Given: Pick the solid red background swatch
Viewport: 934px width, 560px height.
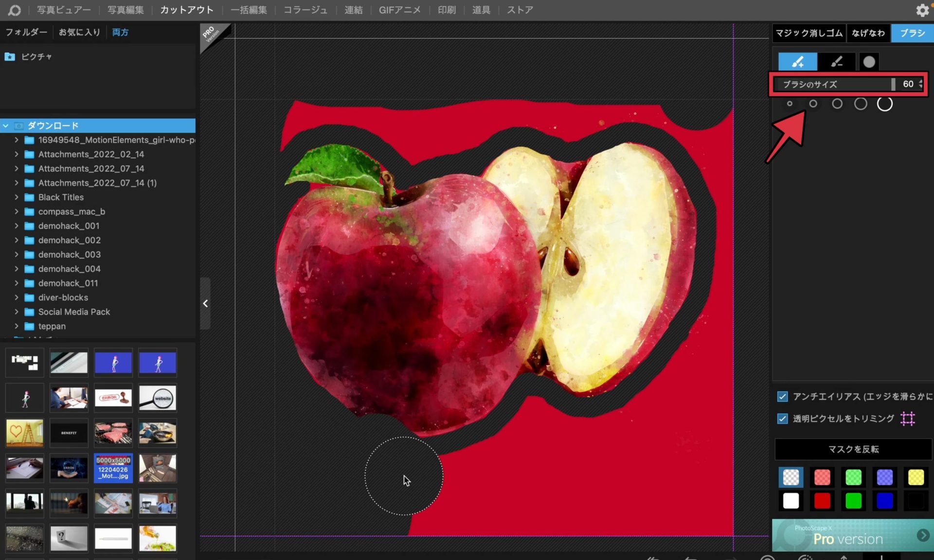Looking at the screenshot, I should 822,501.
